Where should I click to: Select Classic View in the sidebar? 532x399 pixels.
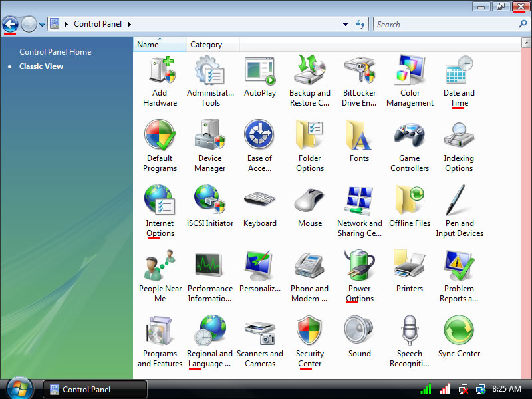pyautogui.click(x=41, y=66)
